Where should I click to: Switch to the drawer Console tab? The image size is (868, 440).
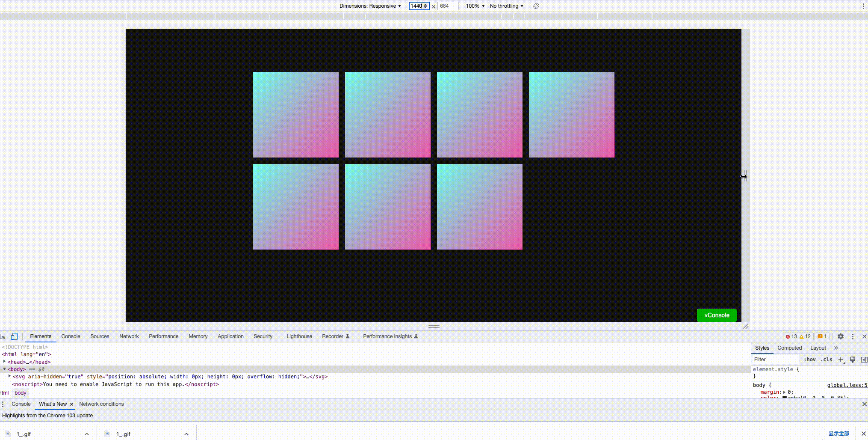[x=21, y=404]
